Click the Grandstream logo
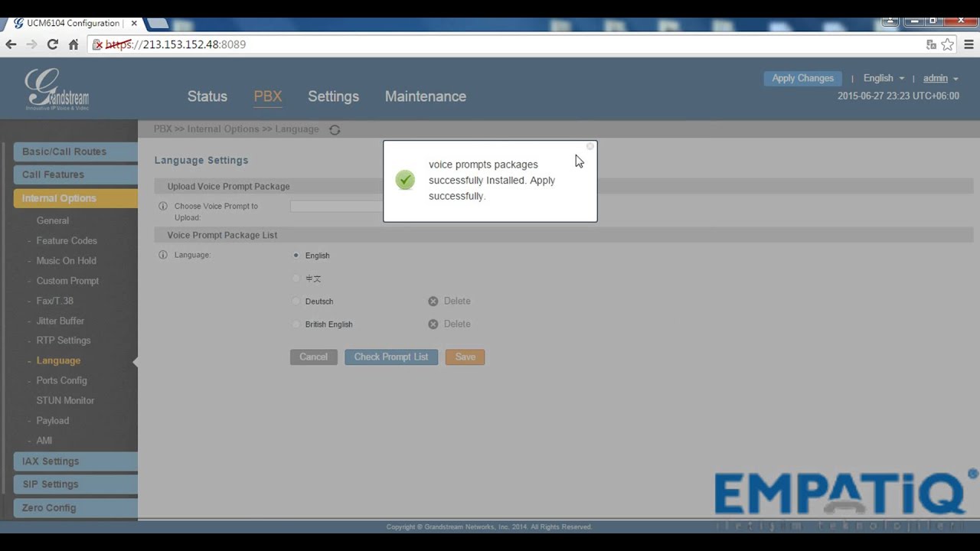 [x=57, y=90]
